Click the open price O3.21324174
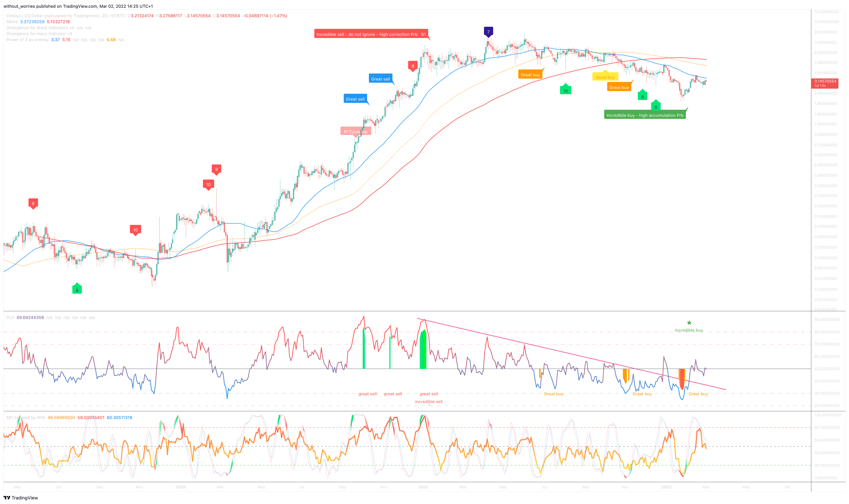The image size is (849, 504). click(x=140, y=16)
